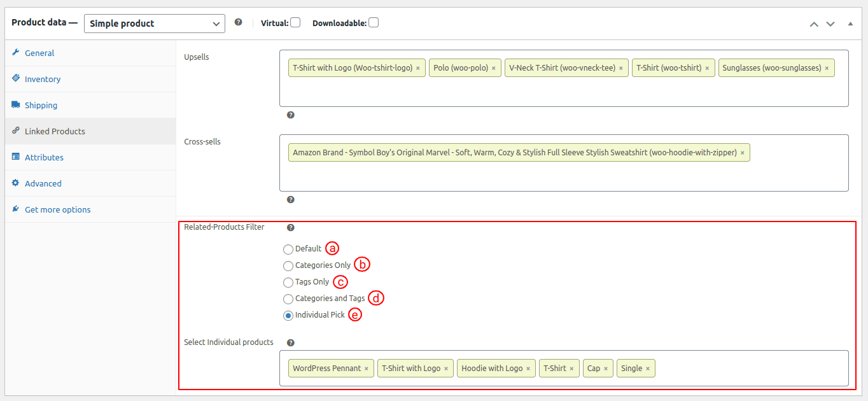The width and height of the screenshot is (868, 401).
Task: Choose the Tags Only filter option
Action: pos(288,282)
